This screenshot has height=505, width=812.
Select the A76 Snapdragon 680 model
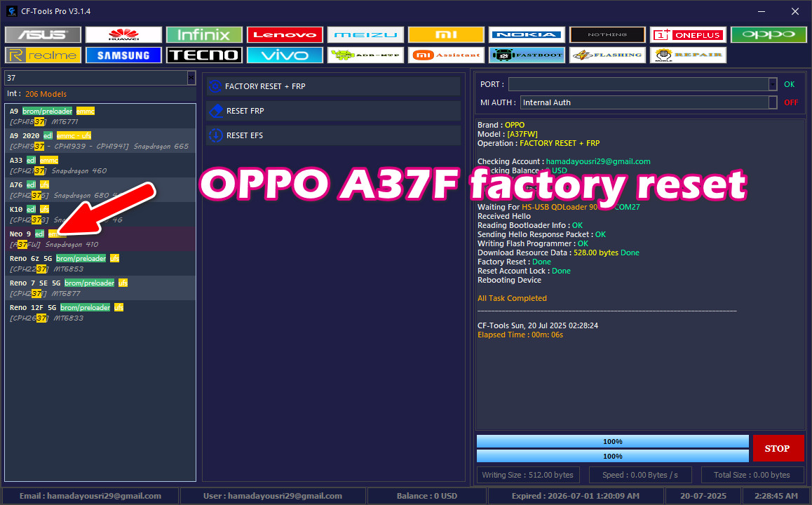100,190
